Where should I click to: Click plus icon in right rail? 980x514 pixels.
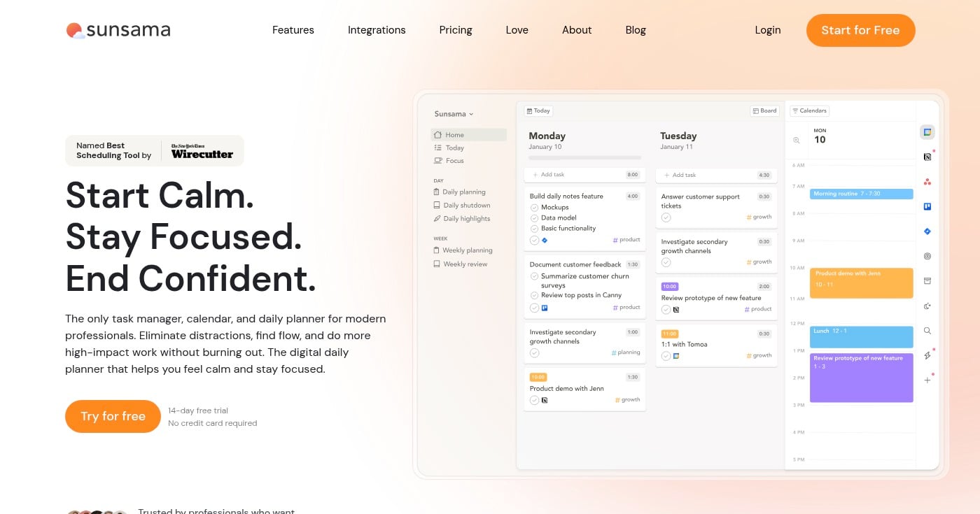(927, 380)
